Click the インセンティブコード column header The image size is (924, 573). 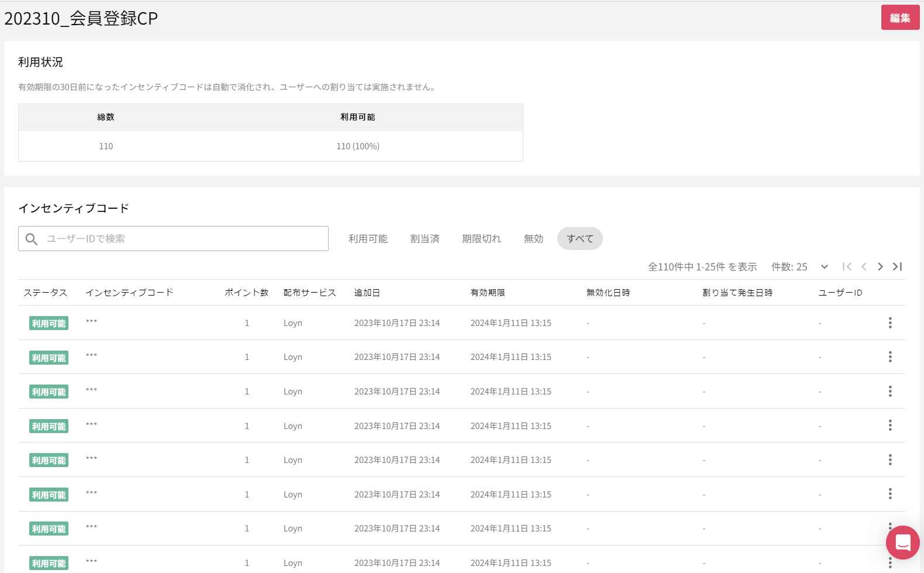coord(129,293)
